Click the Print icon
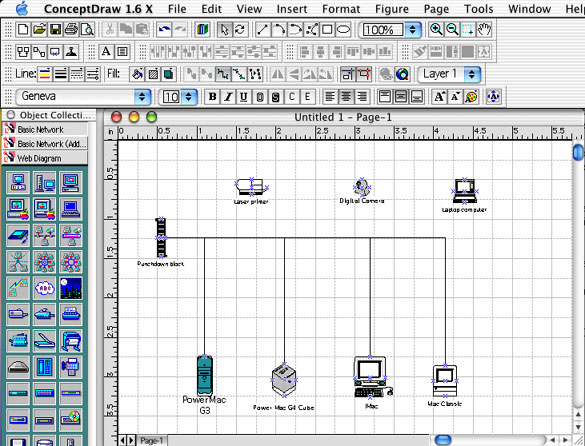This screenshot has height=446, width=585. pyautogui.click(x=71, y=29)
